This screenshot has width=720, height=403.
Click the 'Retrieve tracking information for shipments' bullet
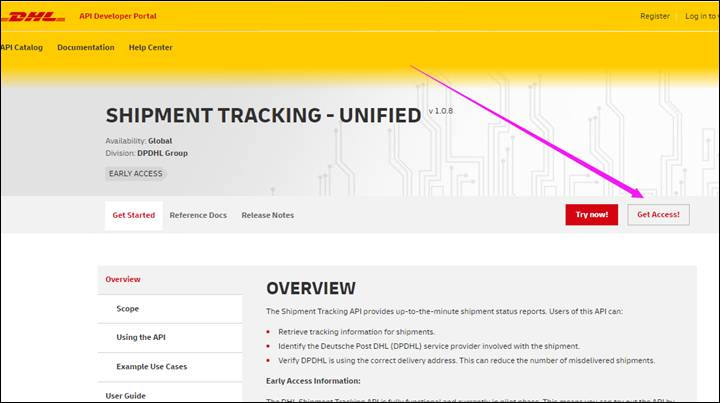click(356, 332)
